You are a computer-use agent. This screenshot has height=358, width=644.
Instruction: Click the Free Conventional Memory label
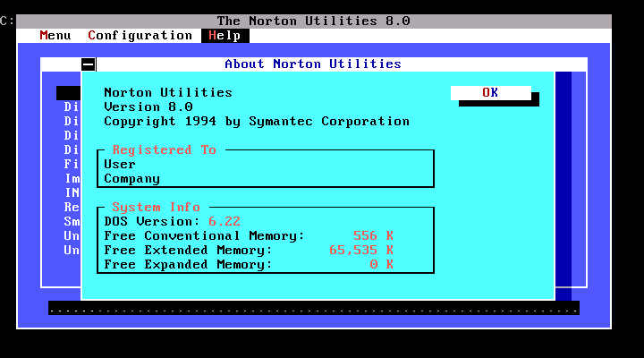(204, 236)
